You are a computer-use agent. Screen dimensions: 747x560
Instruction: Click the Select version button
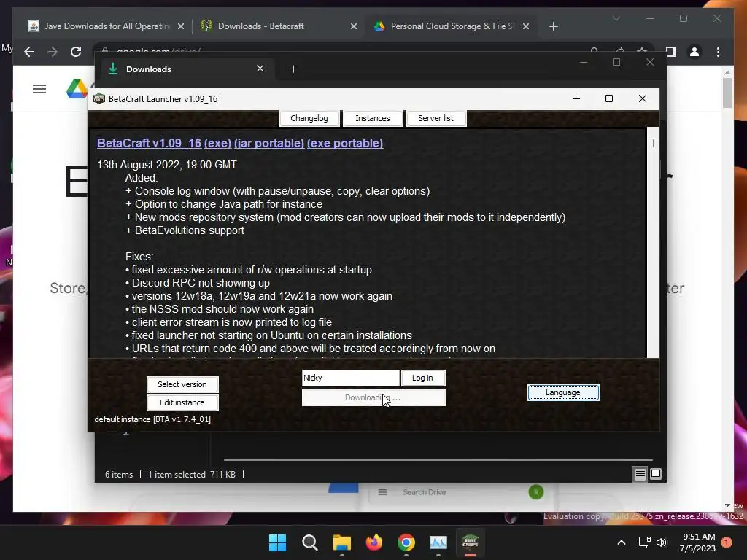coord(182,384)
